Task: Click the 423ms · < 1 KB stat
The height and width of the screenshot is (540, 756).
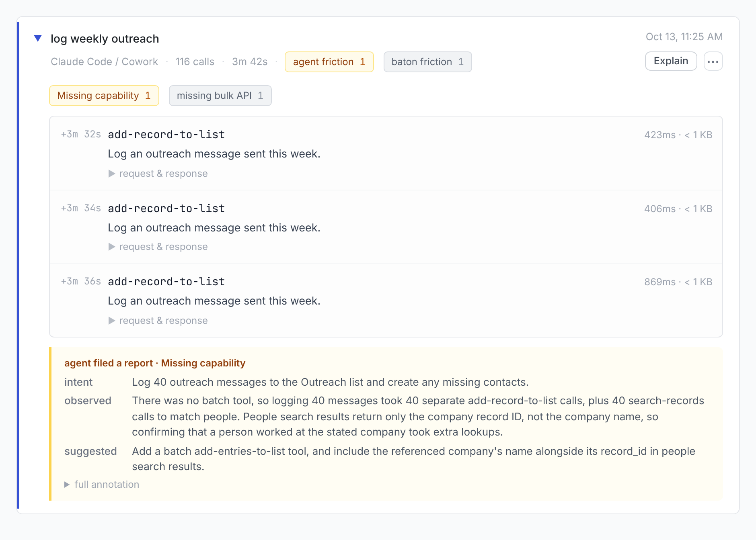Action: (678, 135)
